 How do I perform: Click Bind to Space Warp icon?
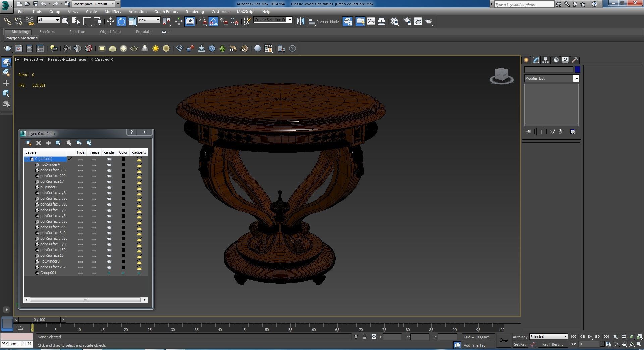pyautogui.click(x=30, y=21)
